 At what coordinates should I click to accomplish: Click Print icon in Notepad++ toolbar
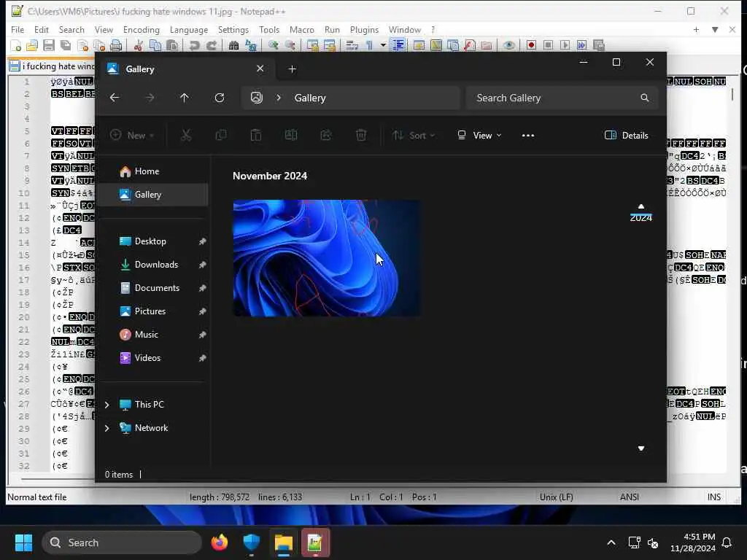pyautogui.click(x=116, y=45)
